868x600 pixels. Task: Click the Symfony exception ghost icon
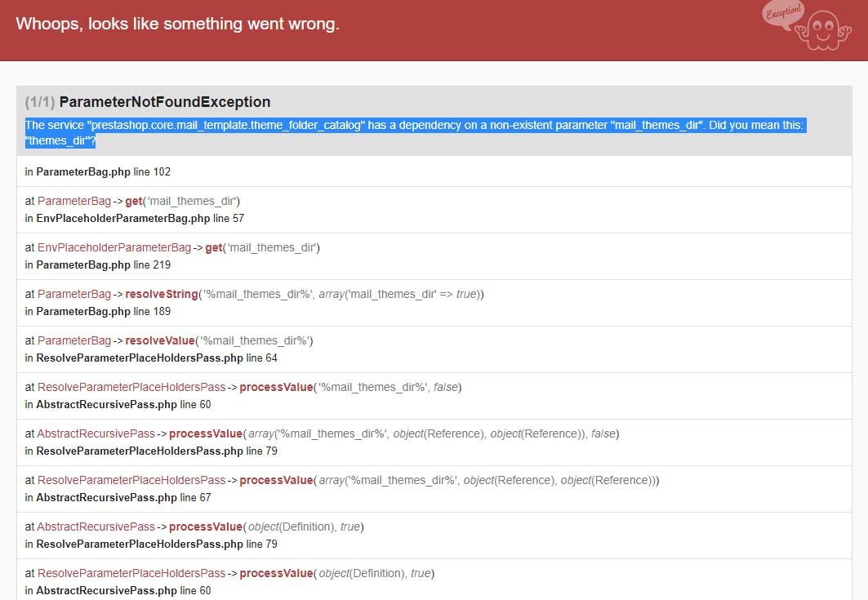(x=823, y=30)
